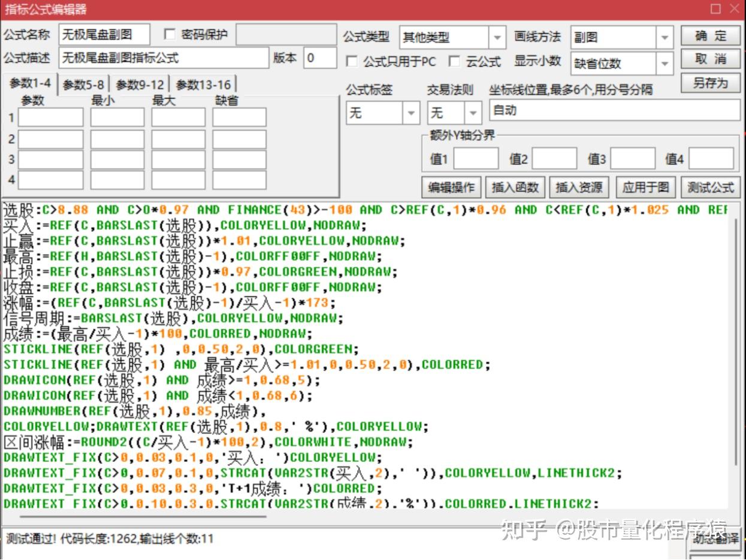Click code line starting with 信号周期:=BARSLAST

[174, 318]
